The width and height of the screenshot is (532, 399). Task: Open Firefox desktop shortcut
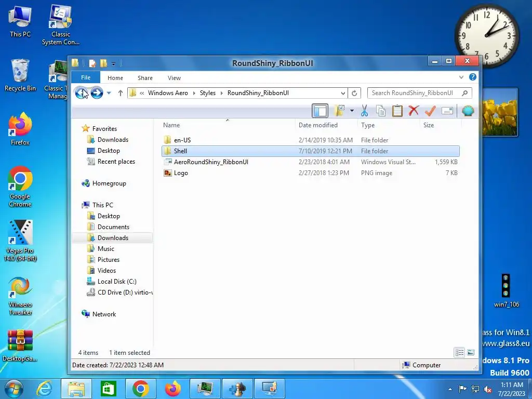click(x=20, y=129)
